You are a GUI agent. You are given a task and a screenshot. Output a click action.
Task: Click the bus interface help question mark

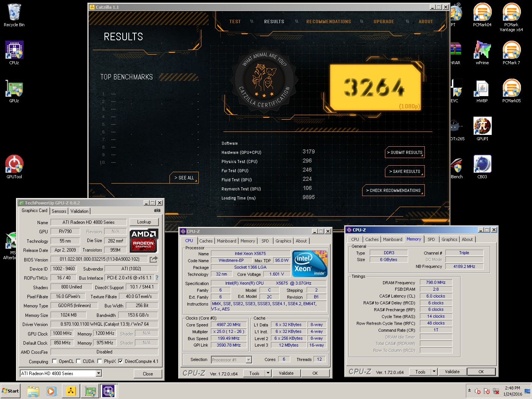pyautogui.click(x=157, y=278)
